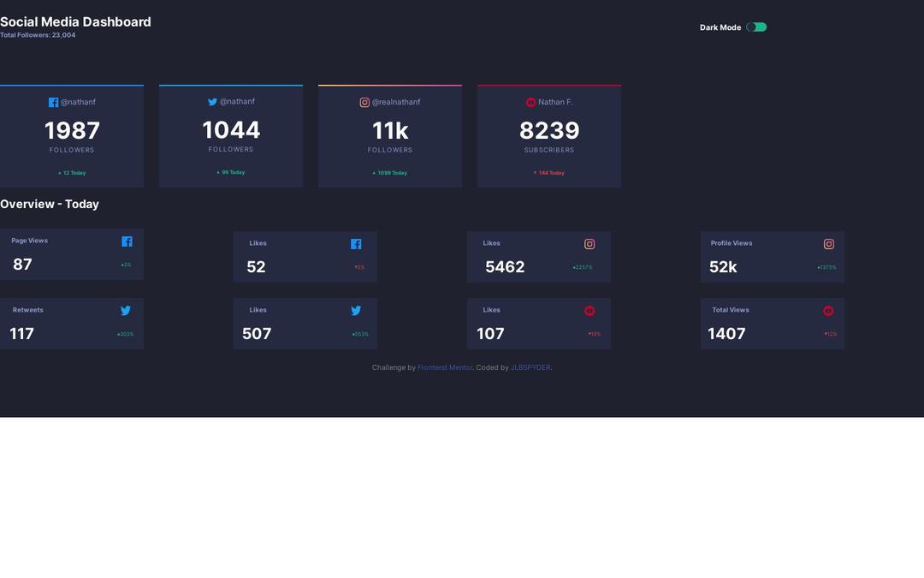The width and height of the screenshot is (924, 578).
Task: Open the Frontend Mentor link in the footer
Action: 445,367
